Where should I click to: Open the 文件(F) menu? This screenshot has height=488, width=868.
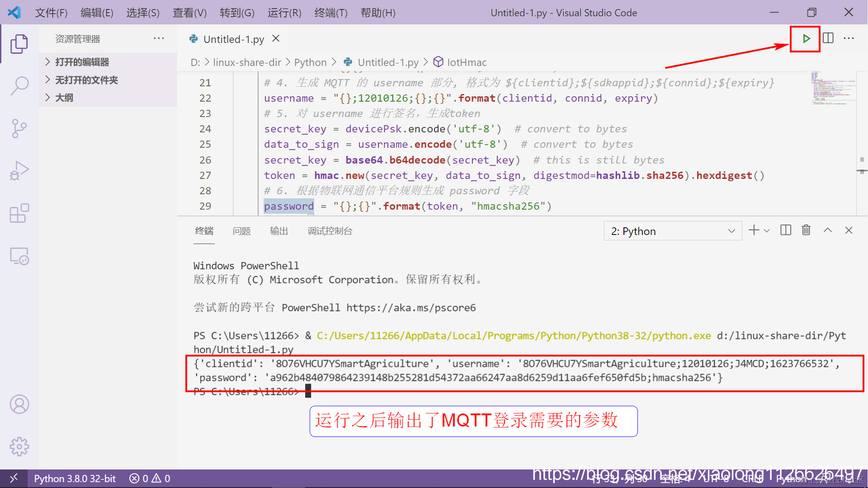click(52, 13)
